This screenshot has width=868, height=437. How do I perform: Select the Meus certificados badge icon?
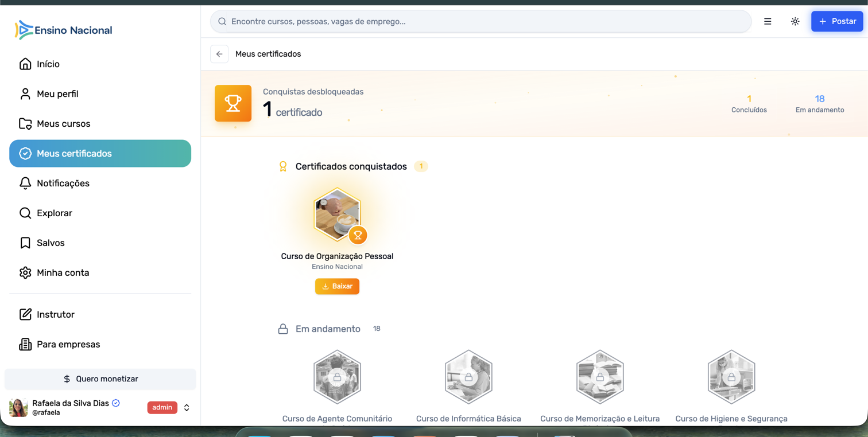(25, 153)
